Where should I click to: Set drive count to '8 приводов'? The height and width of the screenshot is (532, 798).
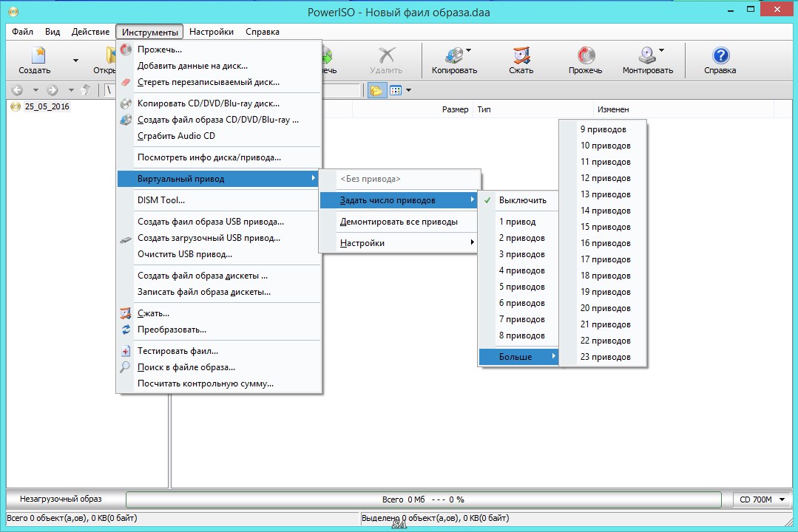[x=518, y=335]
